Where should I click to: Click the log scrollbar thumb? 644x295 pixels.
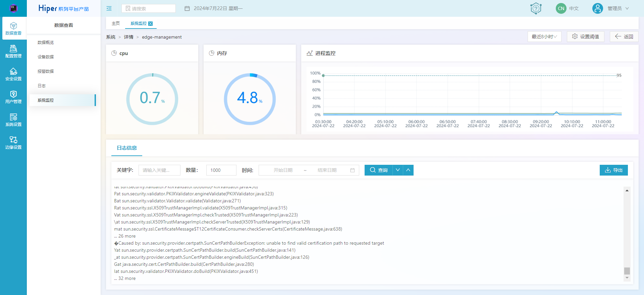pyautogui.click(x=627, y=271)
